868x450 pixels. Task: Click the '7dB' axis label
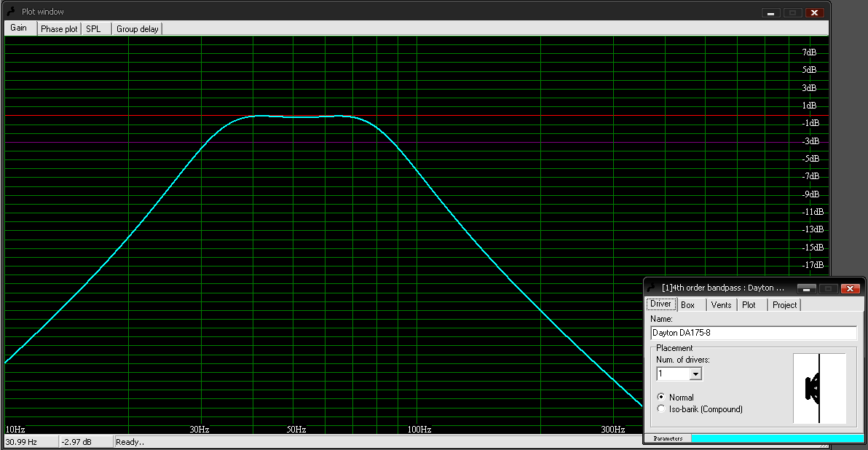[809, 52]
